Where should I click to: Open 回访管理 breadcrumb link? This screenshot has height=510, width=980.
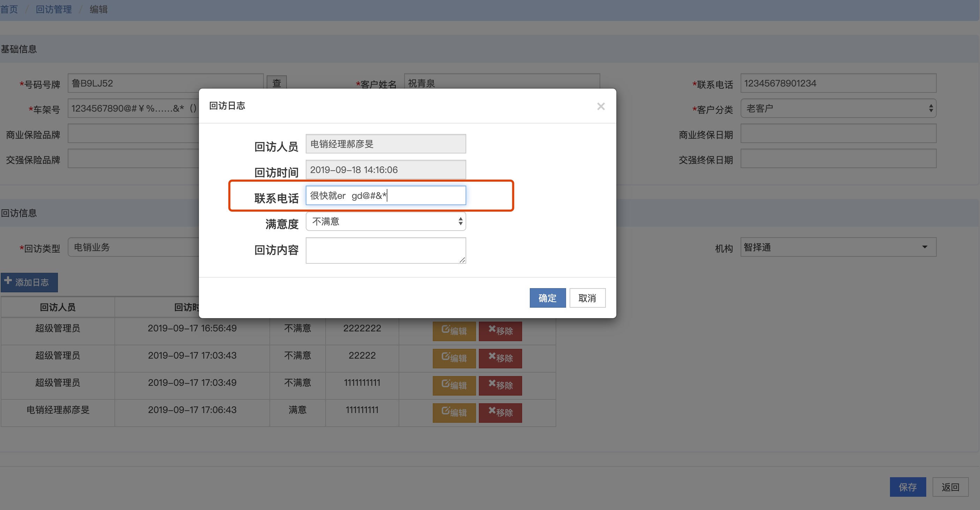tap(54, 9)
